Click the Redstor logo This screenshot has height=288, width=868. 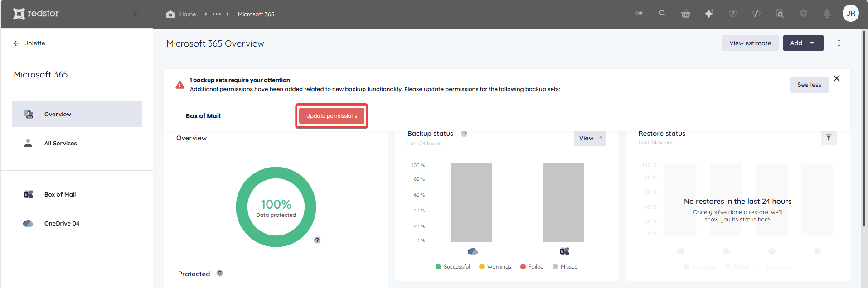click(36, 14)
